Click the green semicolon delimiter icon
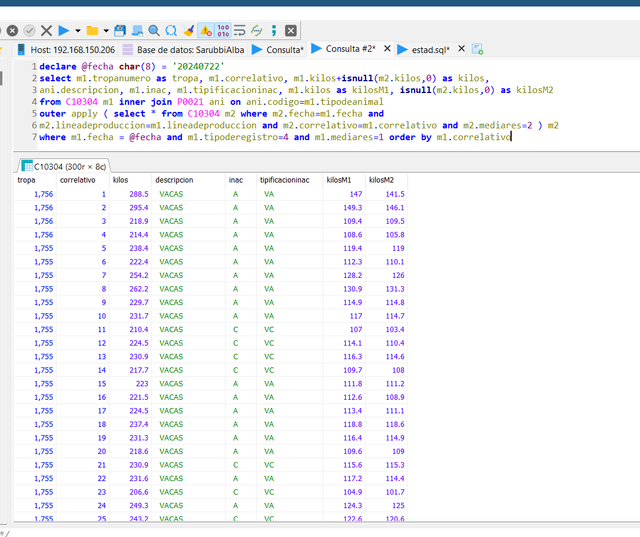Viewport: 640px width, 537px height. pyautogui.click(x=273, y=31)
